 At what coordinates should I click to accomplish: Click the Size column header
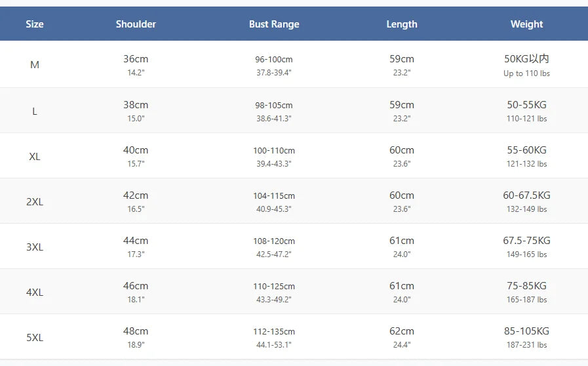coord(35,24)
